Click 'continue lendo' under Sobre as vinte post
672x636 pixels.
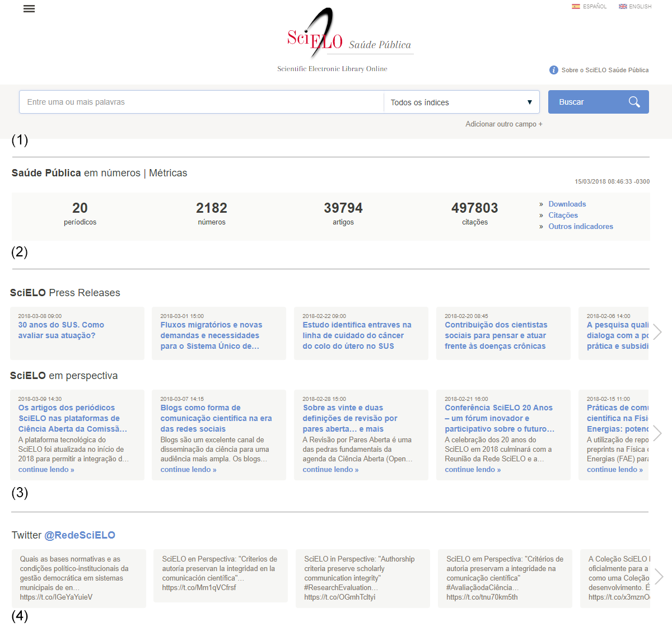point(330,470)
